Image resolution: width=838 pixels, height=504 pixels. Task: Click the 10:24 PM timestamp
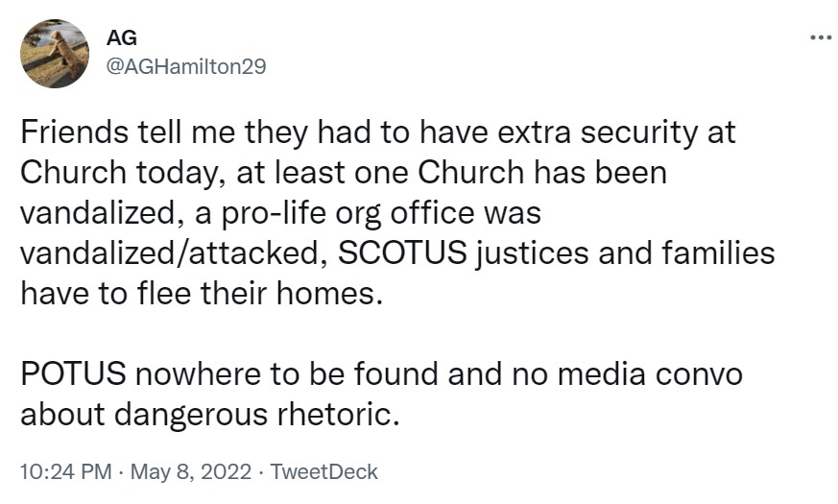63,471
